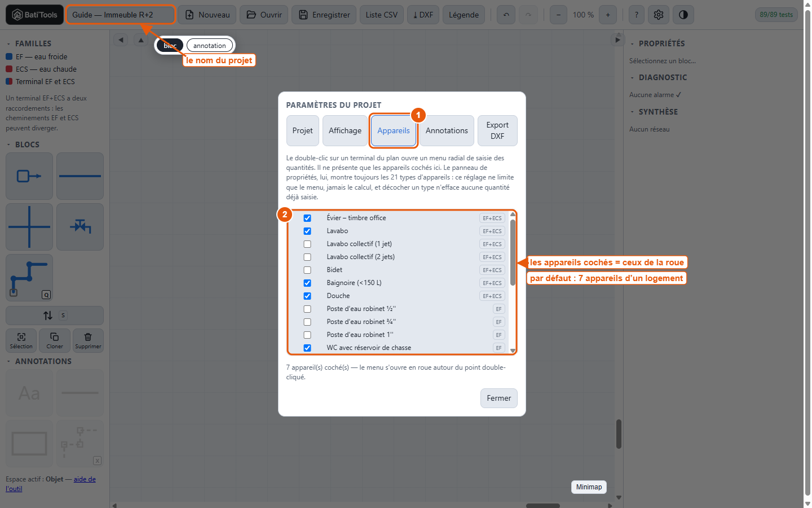Image resolution: width=812 pixels, height=508 pixels.
Task: Uncheck Baignoire (<150 L)
Action: [x=307, y=283]
